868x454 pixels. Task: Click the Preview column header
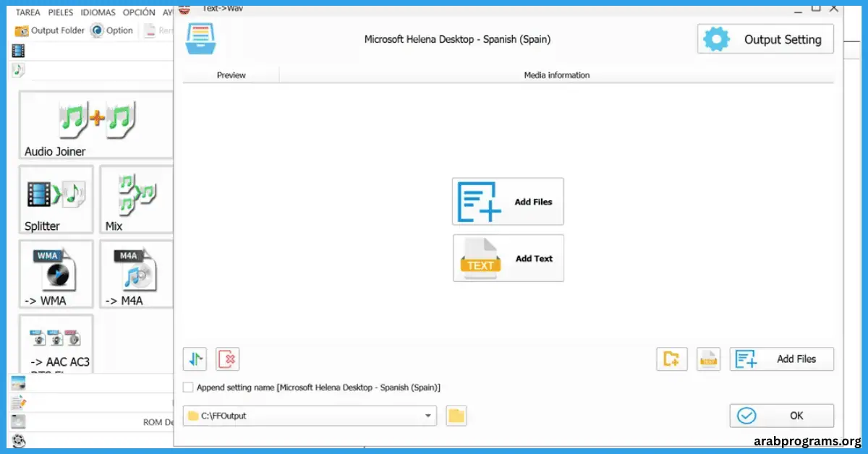231,75
